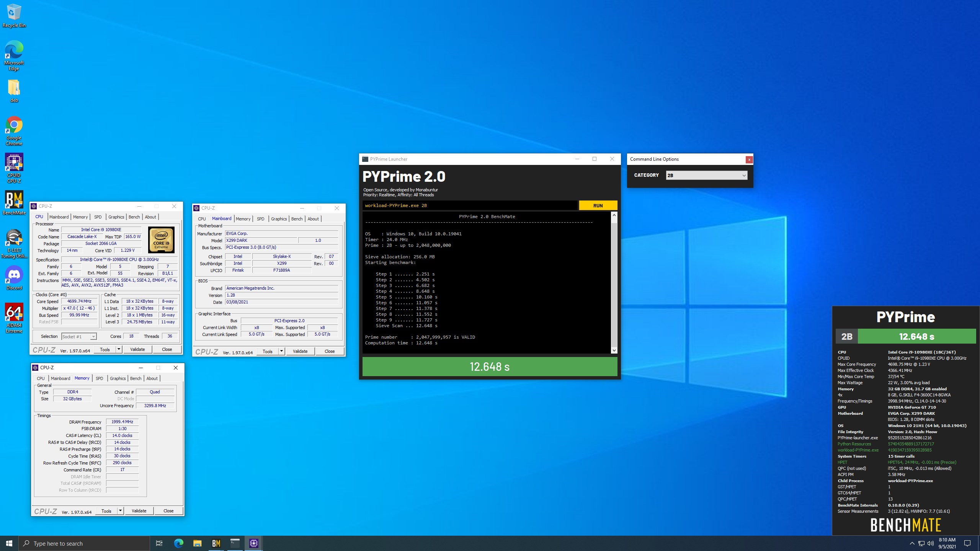
Task: Expand Tools arrow in CPU-Z CPU window
Action: pyautogui.click(x=119, y=349)
